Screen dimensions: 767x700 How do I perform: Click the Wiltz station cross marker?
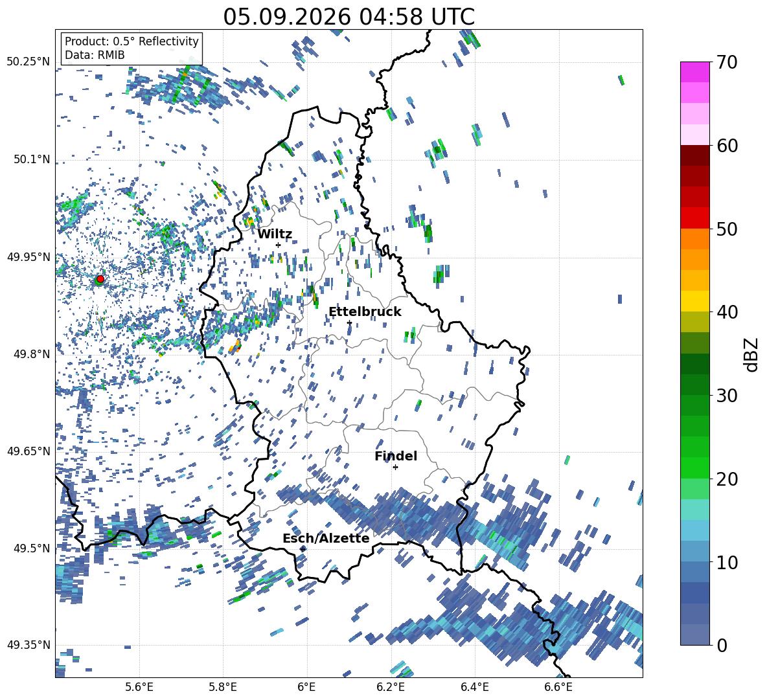(x=279, y=245)
